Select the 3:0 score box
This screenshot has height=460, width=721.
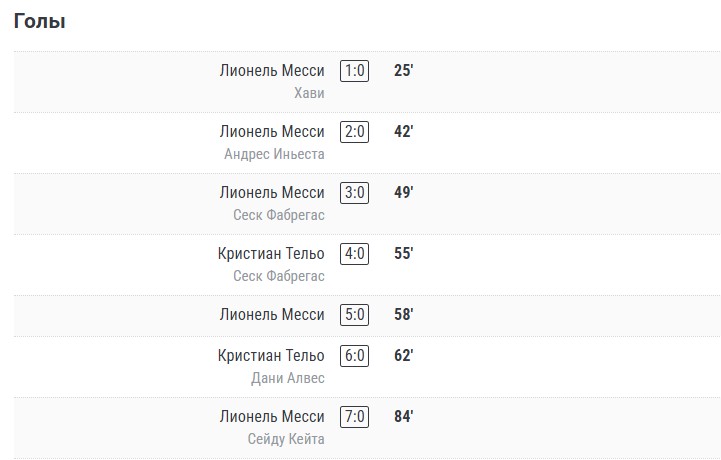pyautogui.click(x=354, y=193)
